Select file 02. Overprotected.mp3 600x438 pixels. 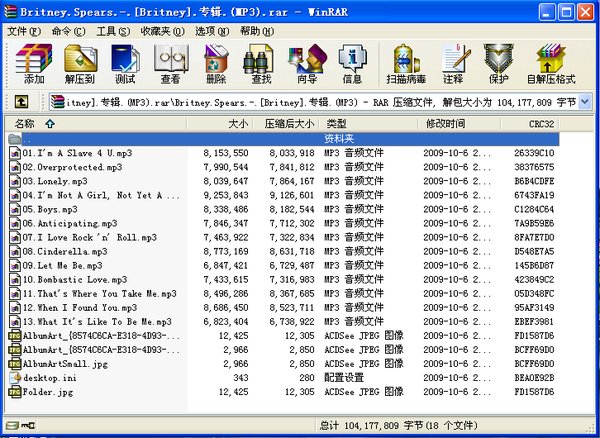click(x=72, y=167)
